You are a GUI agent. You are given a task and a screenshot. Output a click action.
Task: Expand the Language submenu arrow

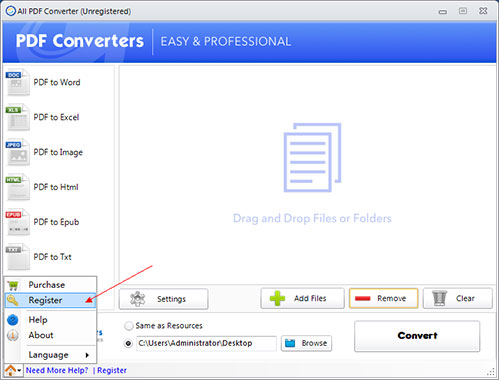87,355
